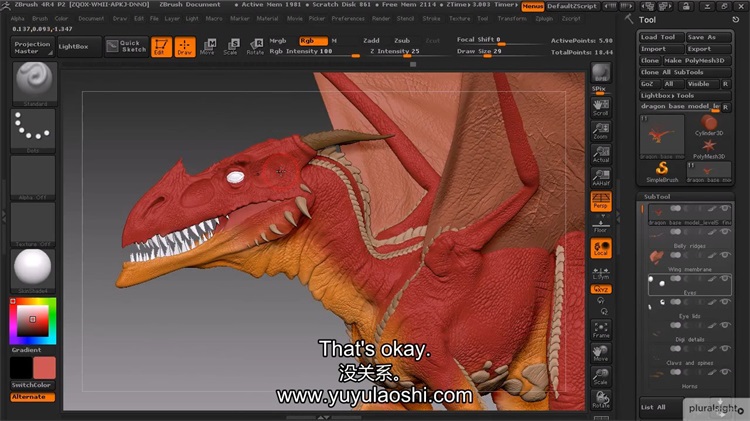The height and width of the screenshot is (421, 750).
Task: Pick color in the color picker square
Action: (x=33, y=320)
